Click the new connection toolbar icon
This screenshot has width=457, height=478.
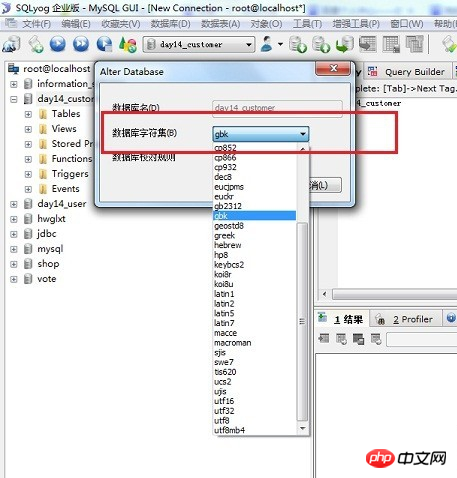pos(11,44)
